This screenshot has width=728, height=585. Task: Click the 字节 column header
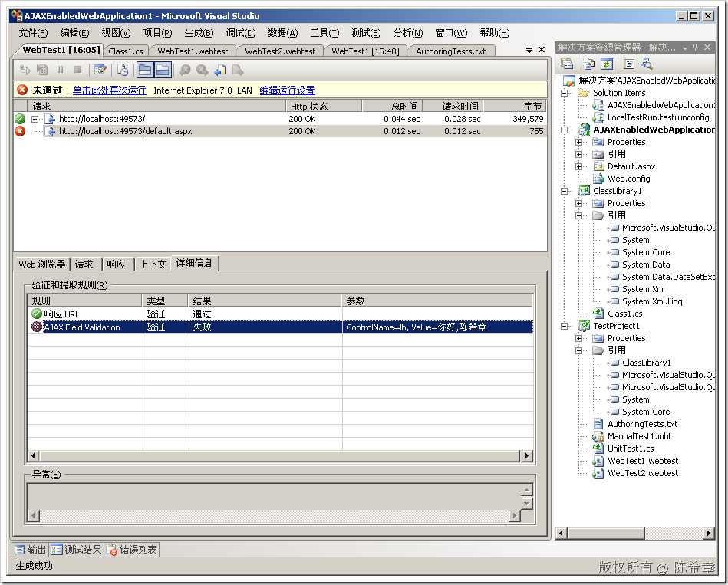pyautogui.click(x=515, y=107)
